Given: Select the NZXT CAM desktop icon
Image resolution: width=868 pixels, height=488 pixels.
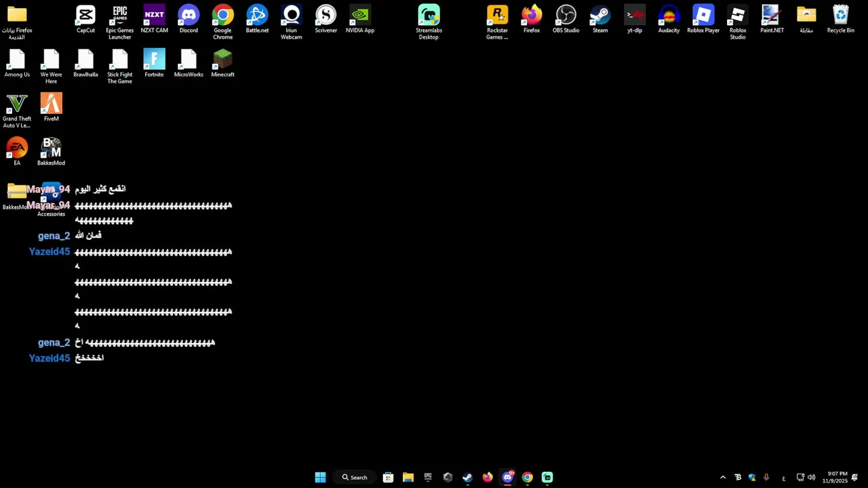Looking at the screenshot, I should (154, 20).
